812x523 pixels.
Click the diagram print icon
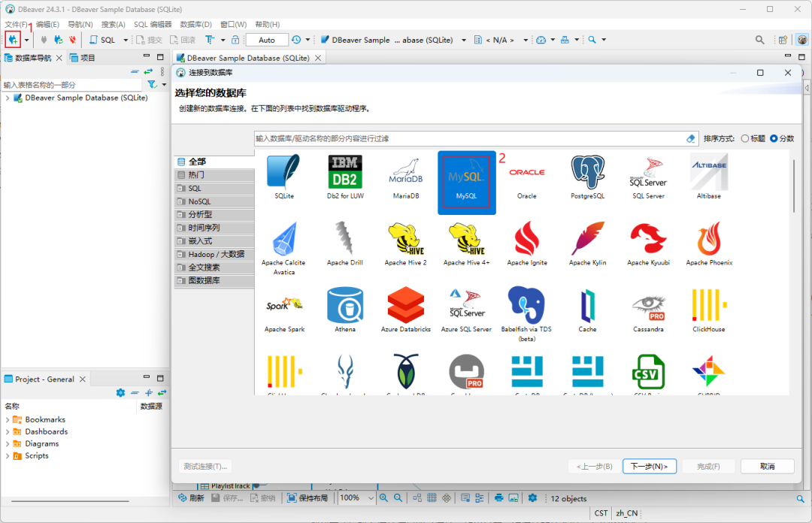click(x=498, y=498)
